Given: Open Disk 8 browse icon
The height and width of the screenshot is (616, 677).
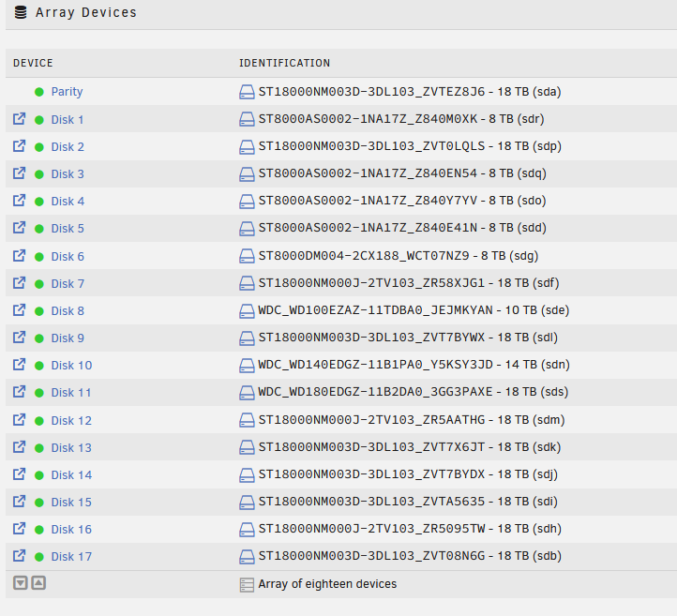Looking at the screenshot, I should tap(19, 310).
